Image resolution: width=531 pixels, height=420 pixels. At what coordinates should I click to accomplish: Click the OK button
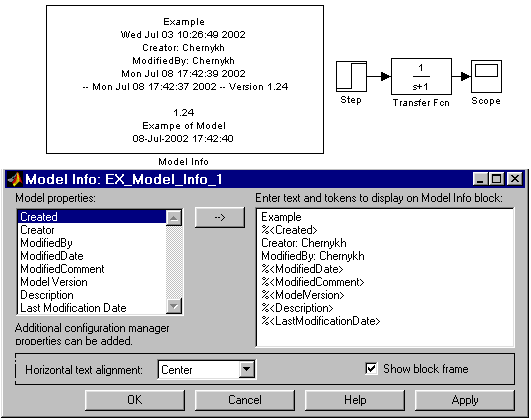click(135, 400)
